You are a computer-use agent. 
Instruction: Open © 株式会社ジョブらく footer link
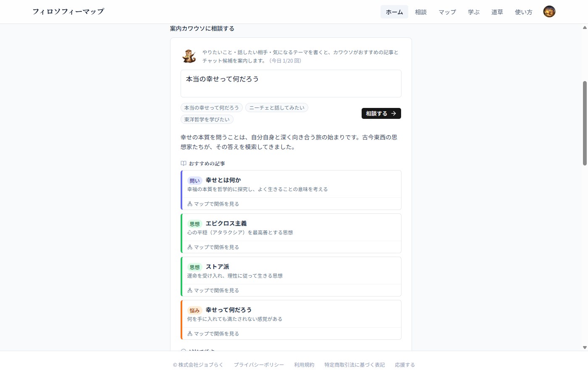pos(198,365)
